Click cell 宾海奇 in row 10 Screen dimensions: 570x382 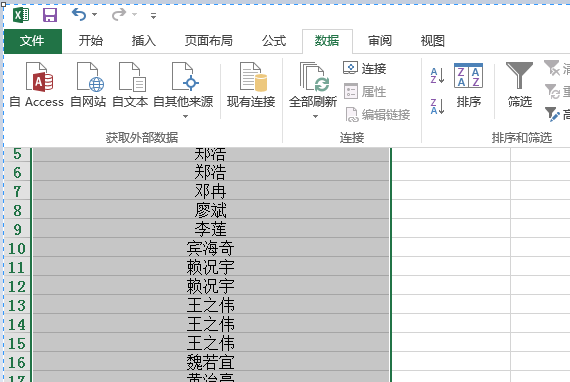pyautogui.click(x=211, y=248)
